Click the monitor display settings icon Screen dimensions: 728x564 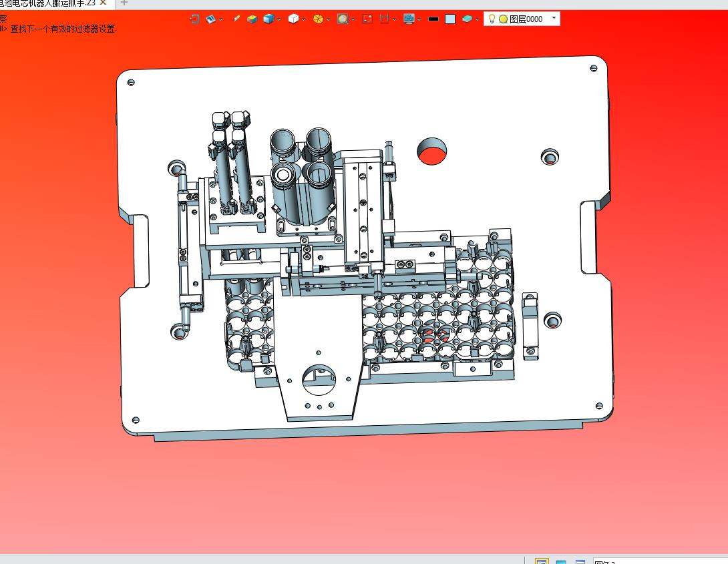409,19
